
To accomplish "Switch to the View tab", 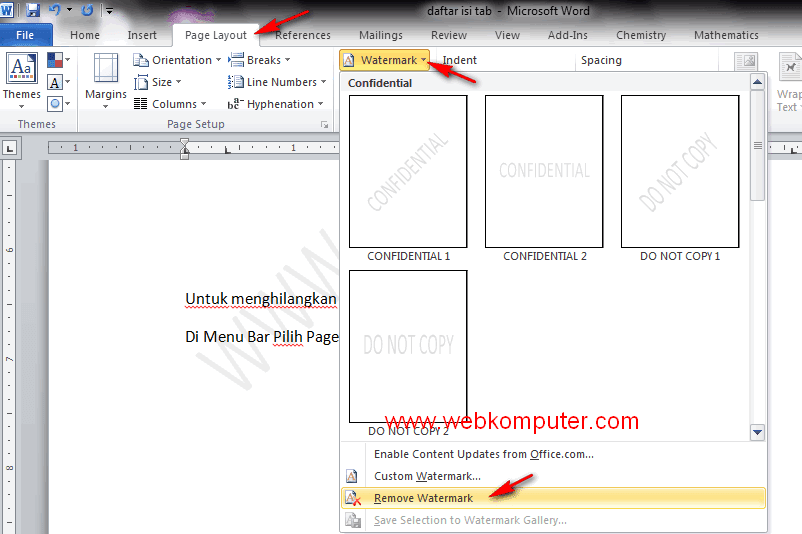I will pos(507,35).
